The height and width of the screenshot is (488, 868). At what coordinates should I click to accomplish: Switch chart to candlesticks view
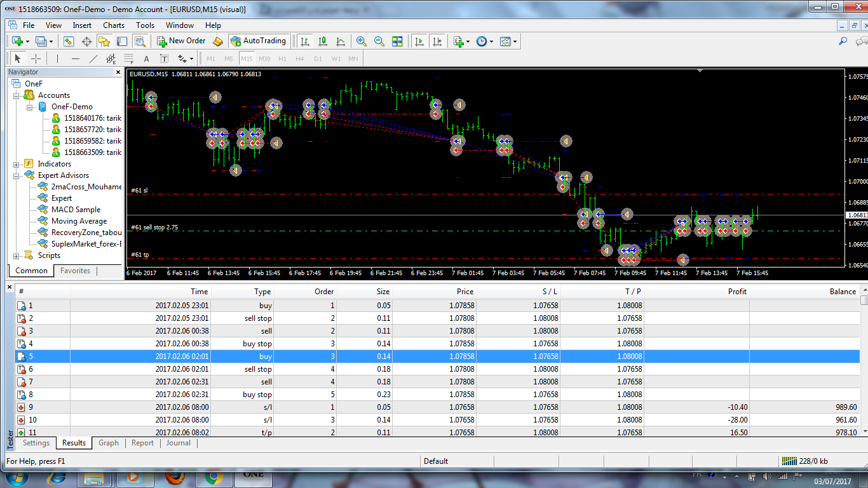click(323, 41)
